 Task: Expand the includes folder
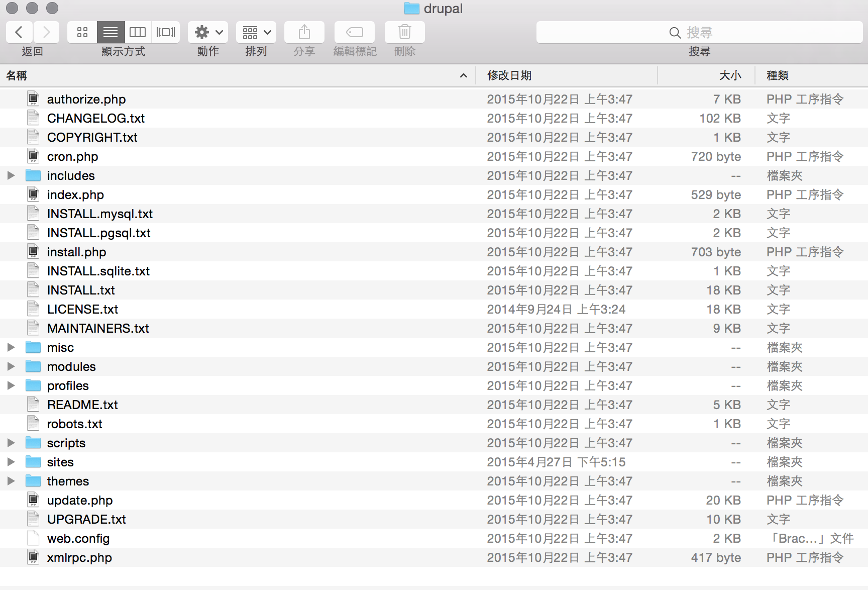11,175
